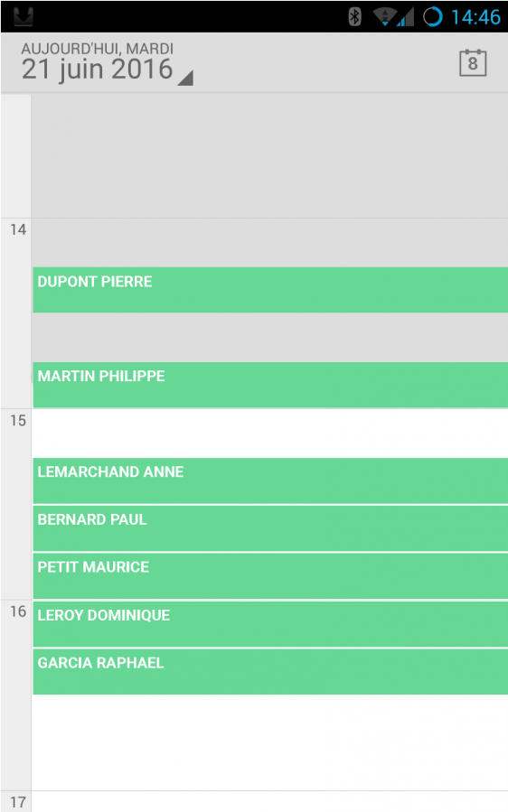Screen dimensions: 508x812
Task: Tap the Wi-Fi signal icon
Action: coord(385,16)
